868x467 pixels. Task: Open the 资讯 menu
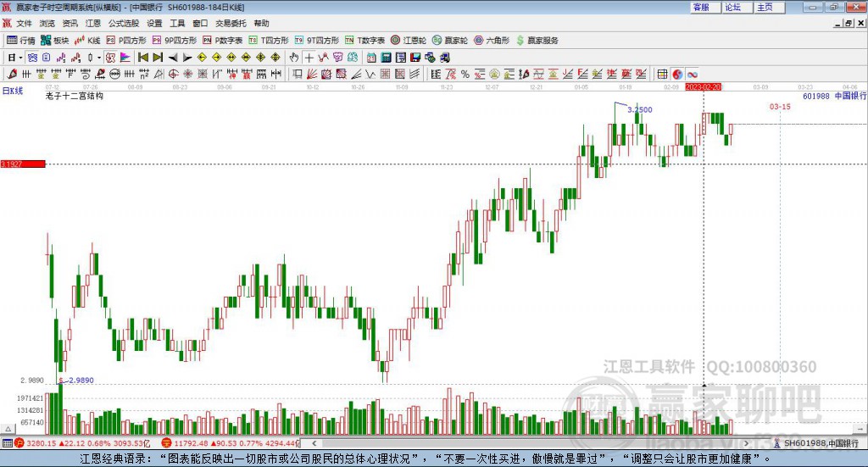tap(70, 23)
